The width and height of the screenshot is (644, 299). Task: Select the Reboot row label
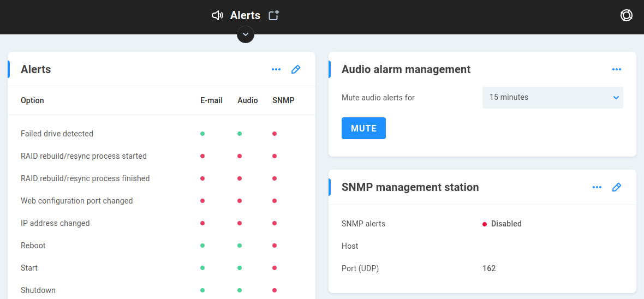pyautogui.click(x=33, y=246)
